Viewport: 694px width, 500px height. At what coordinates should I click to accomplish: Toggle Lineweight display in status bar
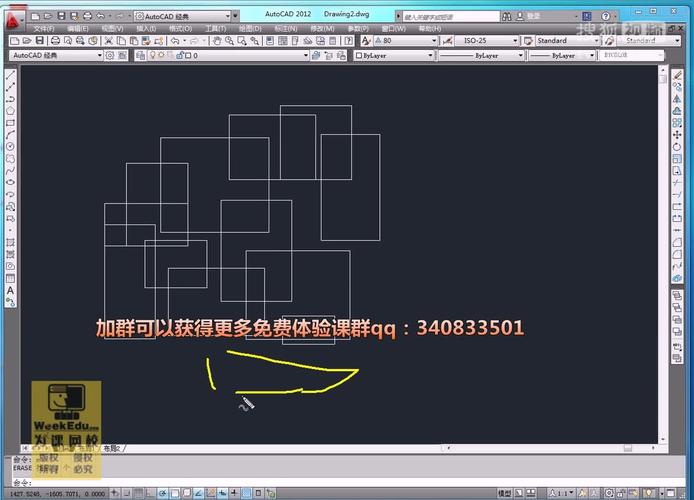tap(235, 493)
